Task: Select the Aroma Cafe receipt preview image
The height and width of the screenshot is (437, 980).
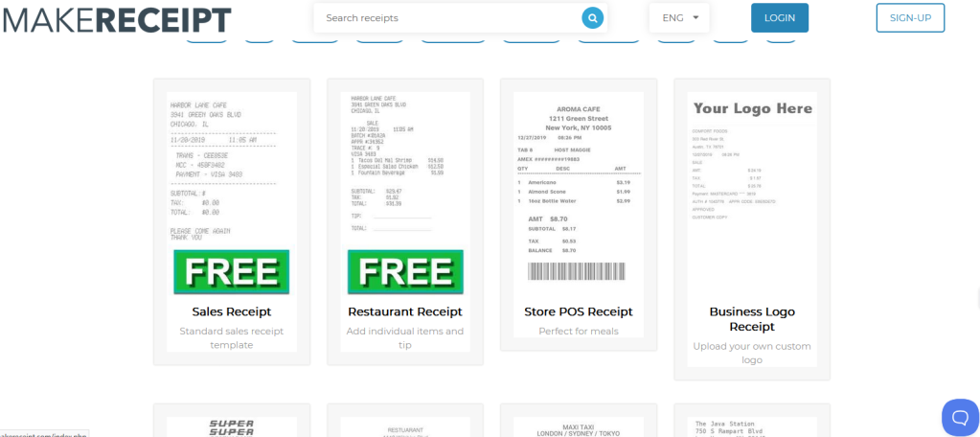Action: [x=578, y=172]
